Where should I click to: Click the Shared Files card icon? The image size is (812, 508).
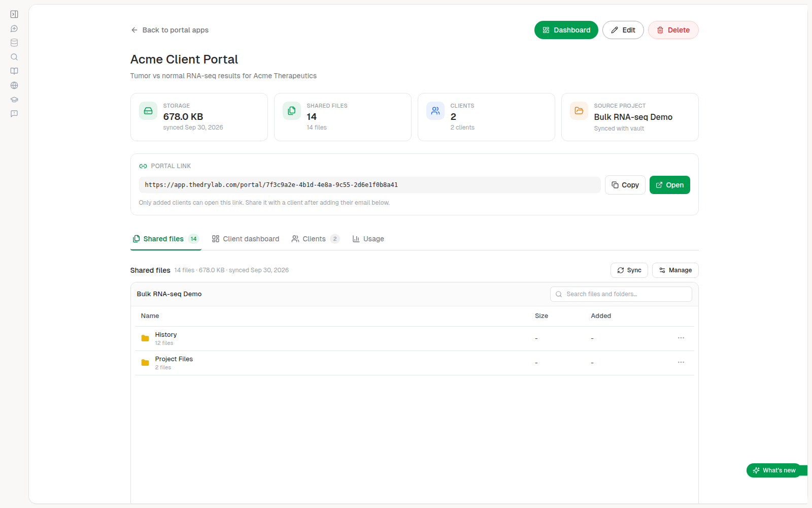(292, 111)
